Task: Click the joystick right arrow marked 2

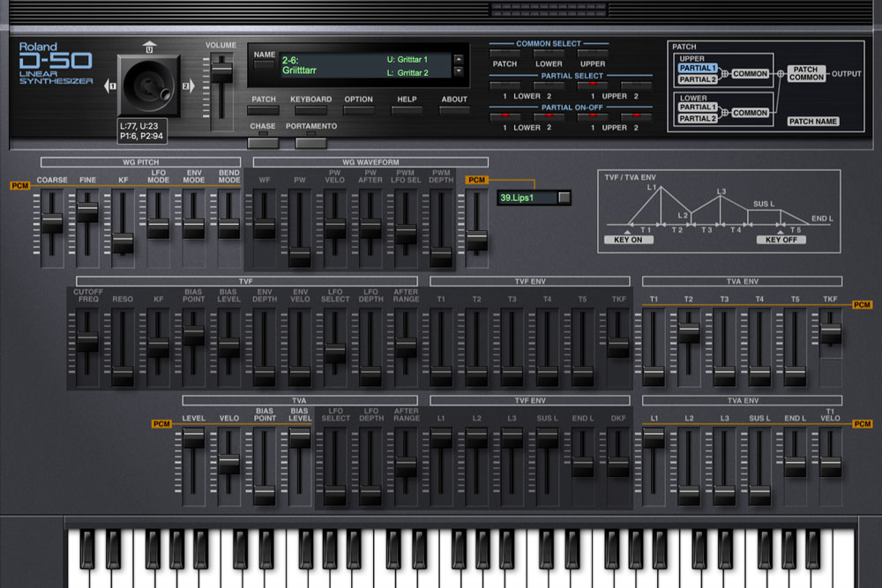Action: [188, 86]
